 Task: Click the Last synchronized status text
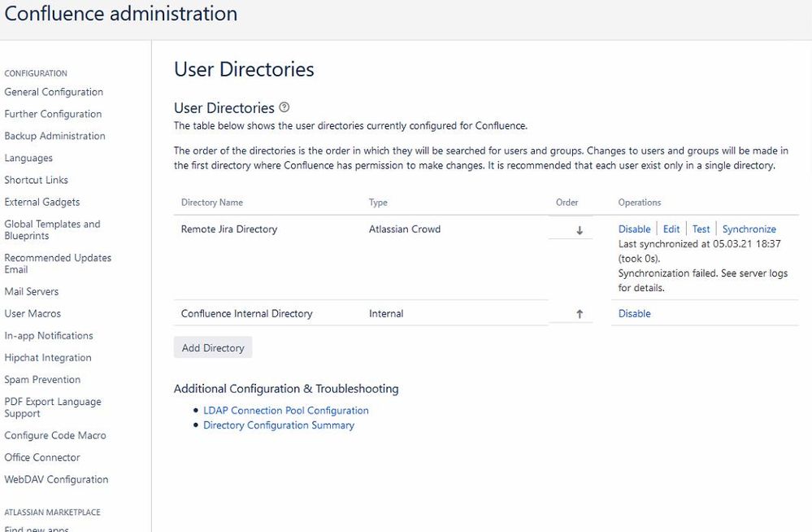pos(699,251)
